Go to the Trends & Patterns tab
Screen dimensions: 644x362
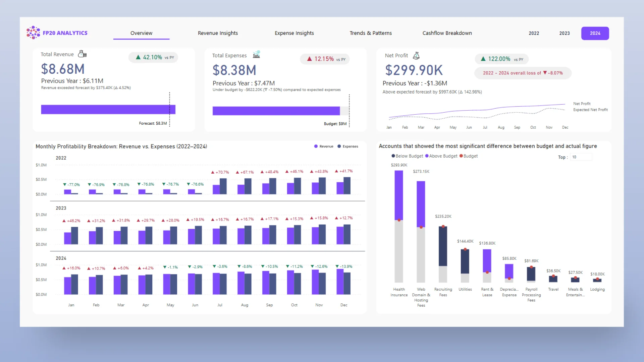pyautogui.click(x=370, y=33)
